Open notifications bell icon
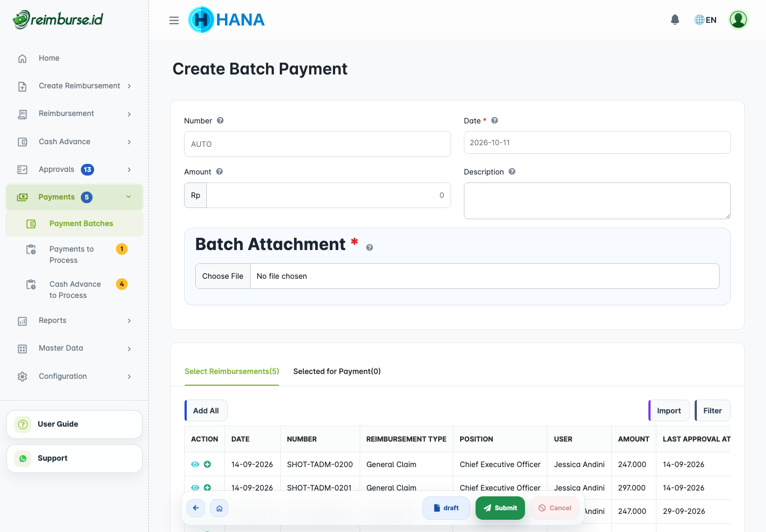766x532 pixels. click(x=675, y=20)
